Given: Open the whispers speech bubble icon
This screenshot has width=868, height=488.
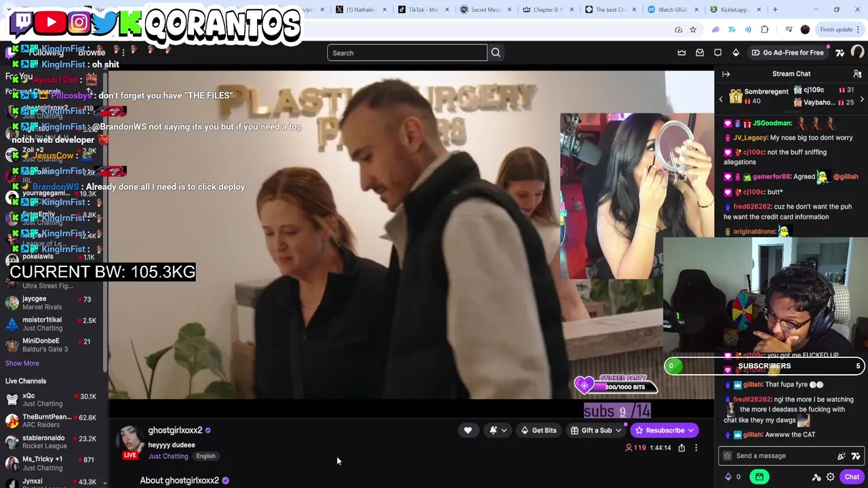Looking at the screenshot, I should click(x=718, y=53).
